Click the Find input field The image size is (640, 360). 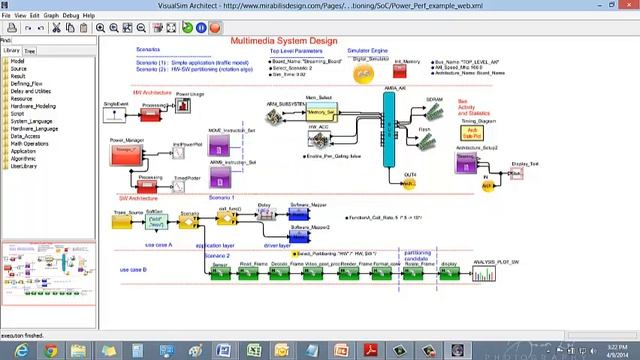tap(53, 40)
